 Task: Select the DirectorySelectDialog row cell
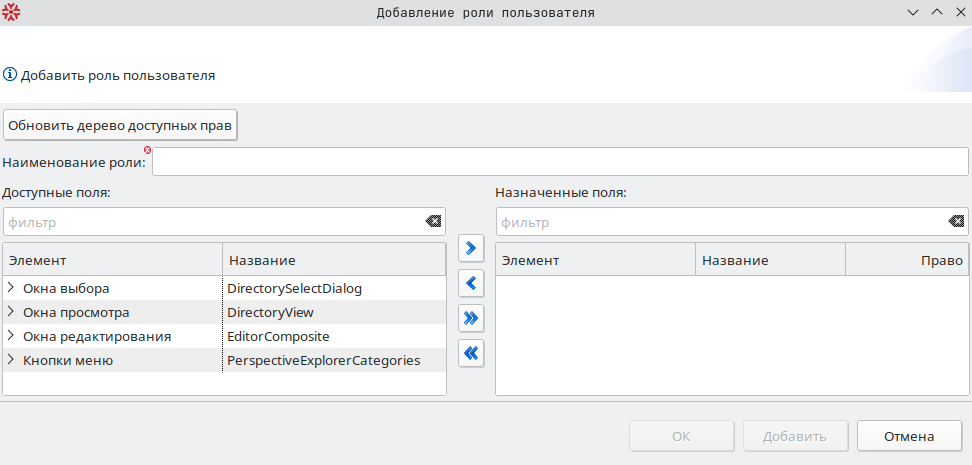[x=334, y=288]
